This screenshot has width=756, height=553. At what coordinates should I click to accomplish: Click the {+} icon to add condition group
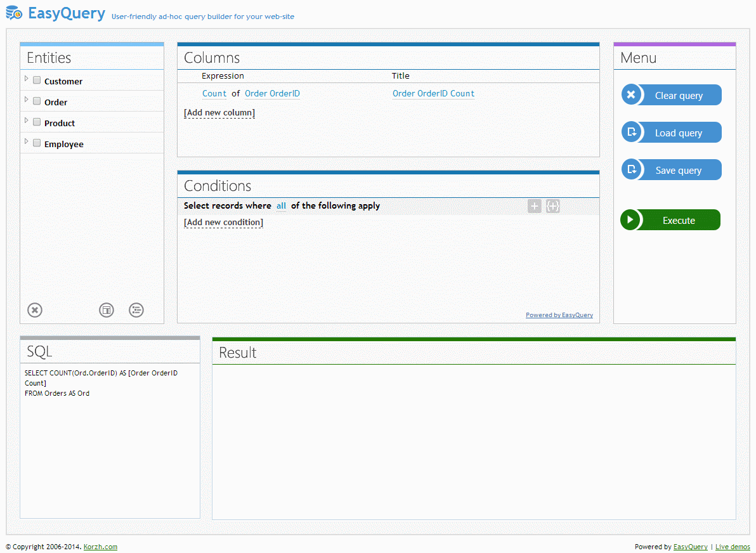pos(552,206)
